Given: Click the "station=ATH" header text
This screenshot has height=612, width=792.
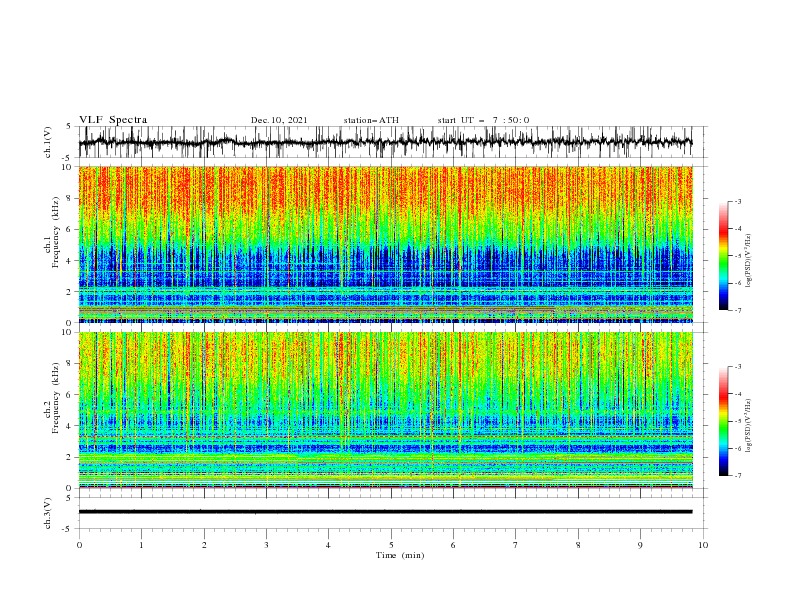Looking at the screenshot, I should point(371,120).
